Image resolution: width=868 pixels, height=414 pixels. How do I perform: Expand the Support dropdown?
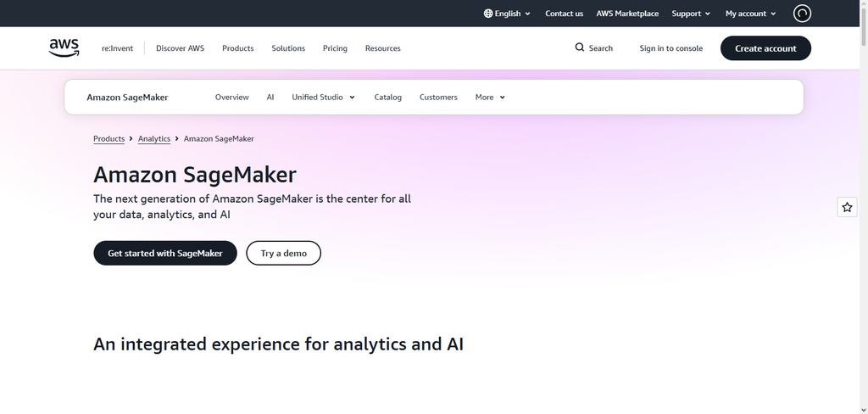click(691, 14)
